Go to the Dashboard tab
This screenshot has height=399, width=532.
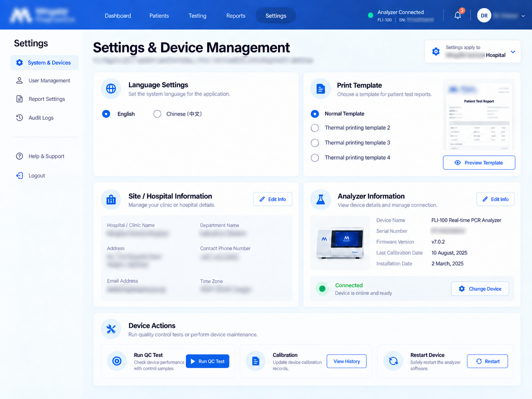click(118, 16)
